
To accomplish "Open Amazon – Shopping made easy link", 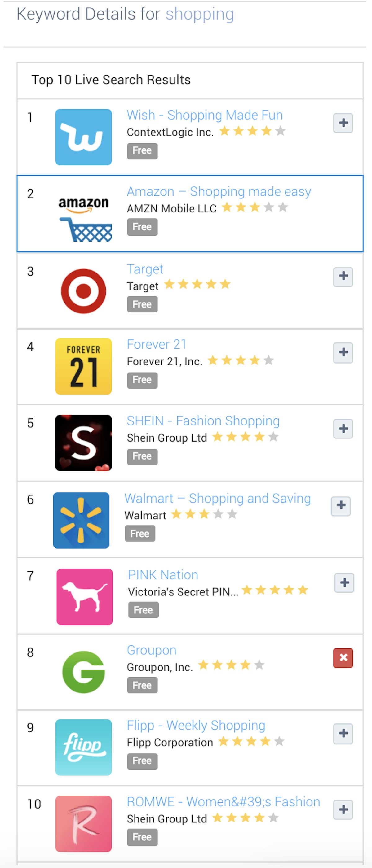I will pos(219,191).
